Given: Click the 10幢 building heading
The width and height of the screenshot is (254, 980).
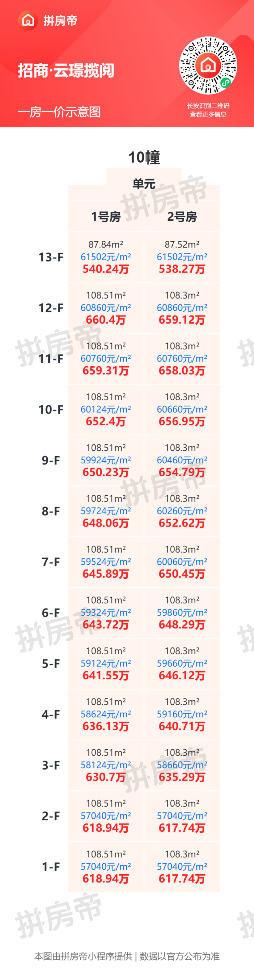Looking at the screenshot, I should coord(144,158).
